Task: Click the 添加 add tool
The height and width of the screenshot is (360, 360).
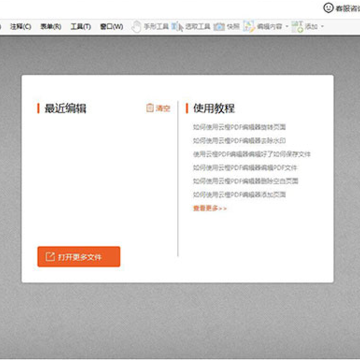Action: 305,27
